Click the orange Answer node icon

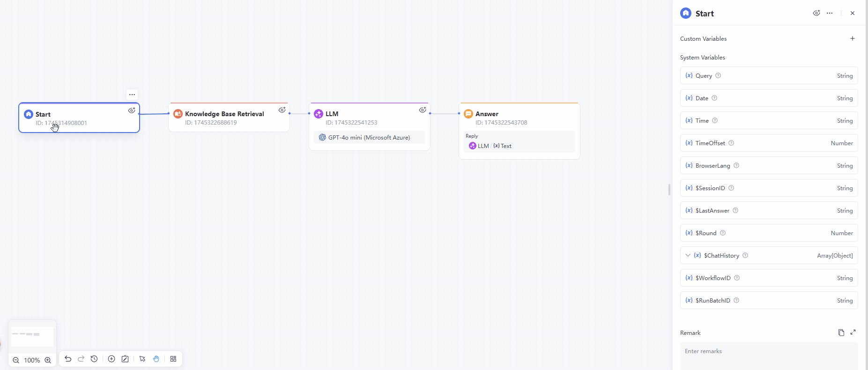468,114
